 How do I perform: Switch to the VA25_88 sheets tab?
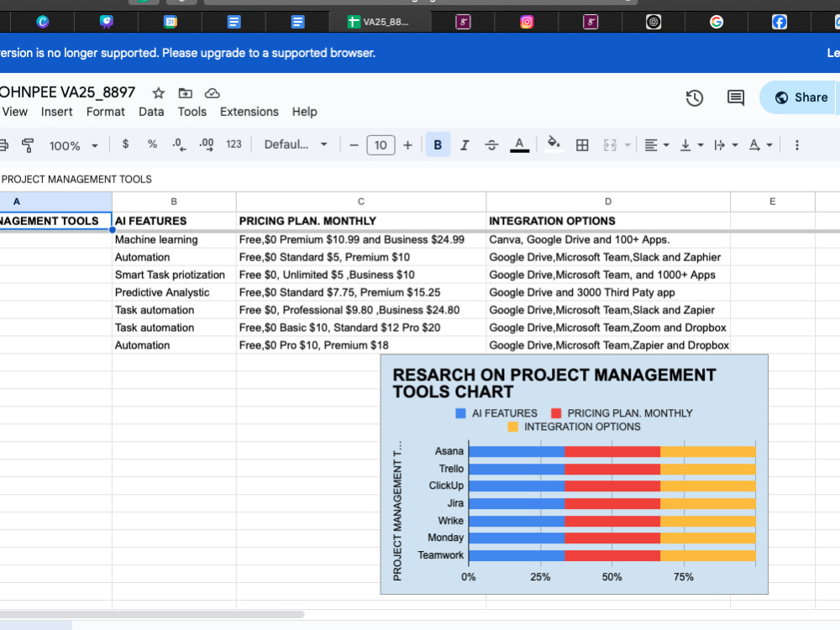(380, 22)
